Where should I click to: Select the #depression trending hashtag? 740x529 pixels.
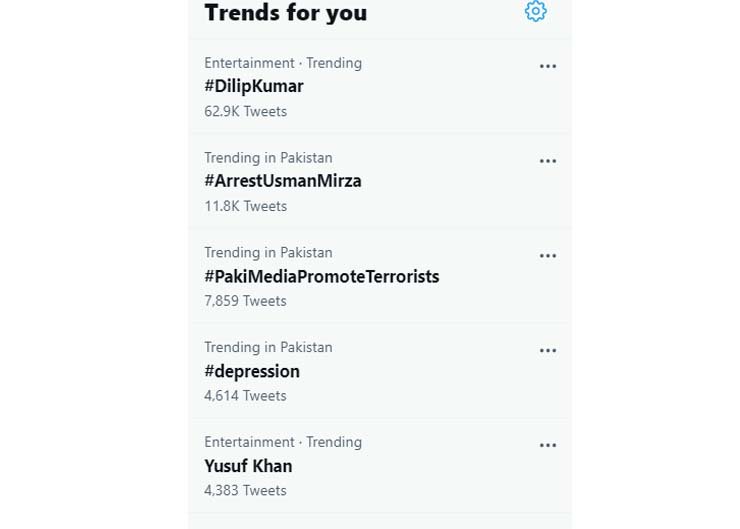(252, 371)
